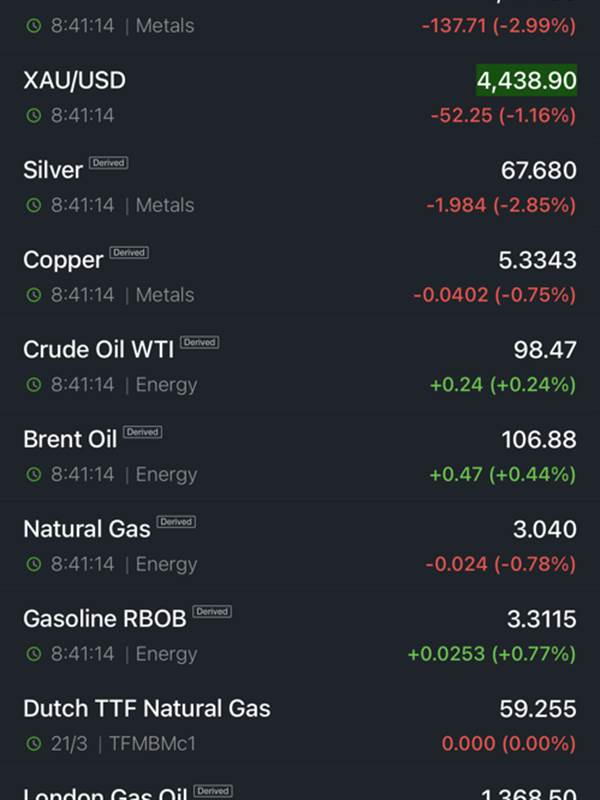This screenshot has width=600, height=800.
Task: Click the clock icon under Copper
Action: 33,296
